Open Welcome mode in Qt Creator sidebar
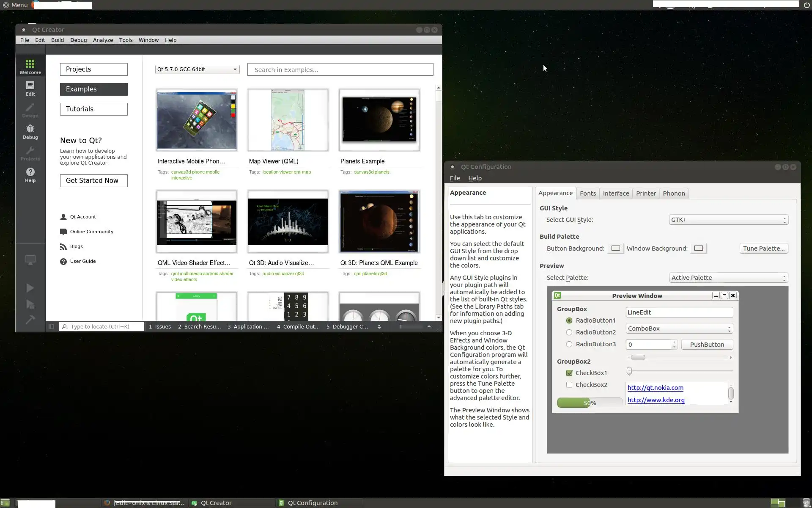812x508 pixels. click(30, 66)
